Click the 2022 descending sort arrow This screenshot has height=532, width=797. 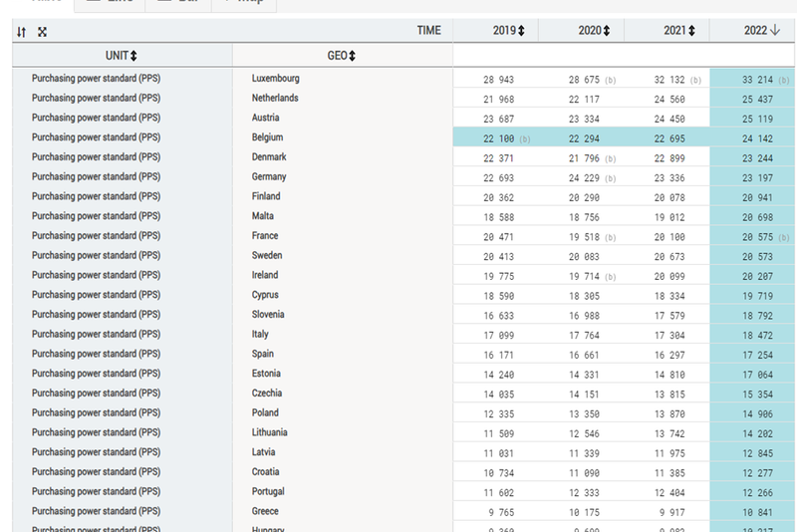(x=775, y=32)
